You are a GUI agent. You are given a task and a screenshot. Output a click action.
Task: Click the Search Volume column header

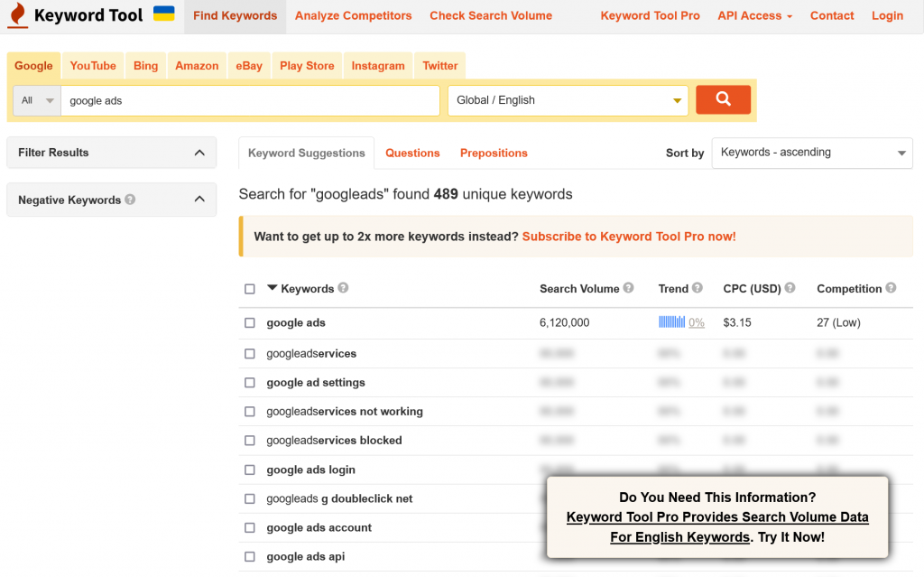[579, 289]
